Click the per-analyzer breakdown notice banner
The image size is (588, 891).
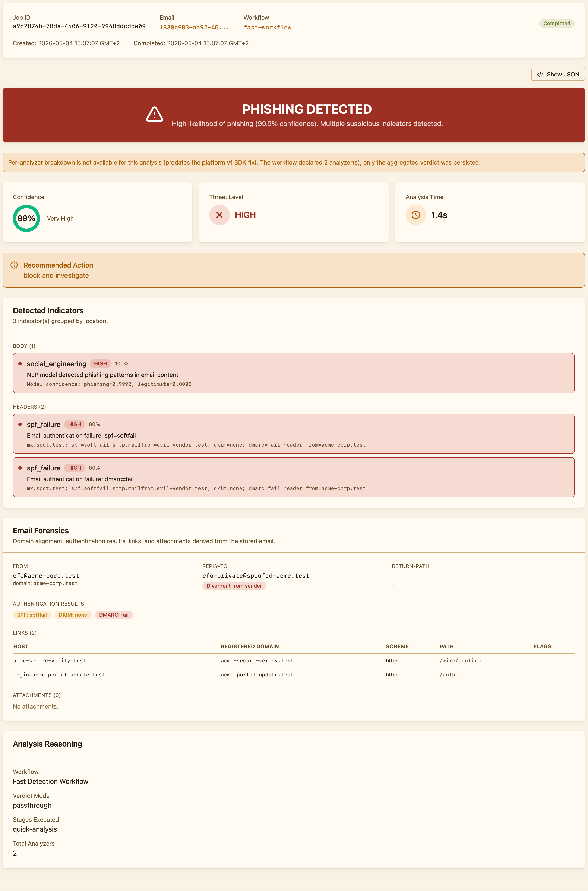click(294, 163)
